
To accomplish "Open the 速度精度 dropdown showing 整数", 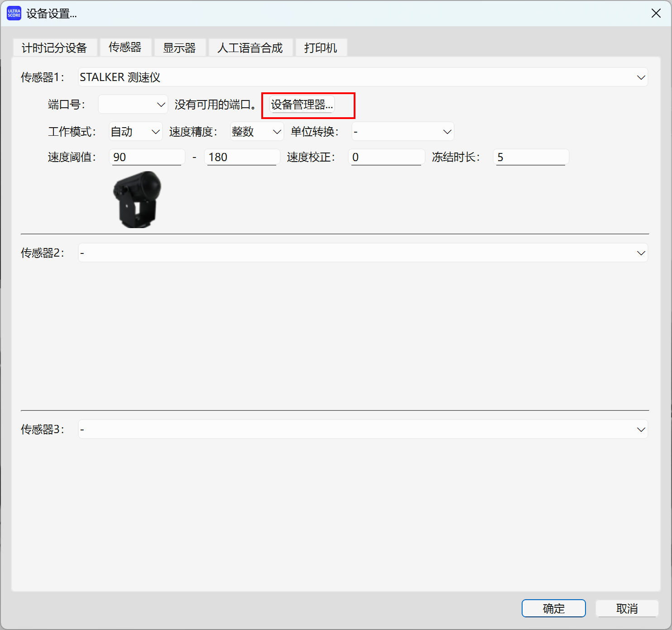I will 257,132.
